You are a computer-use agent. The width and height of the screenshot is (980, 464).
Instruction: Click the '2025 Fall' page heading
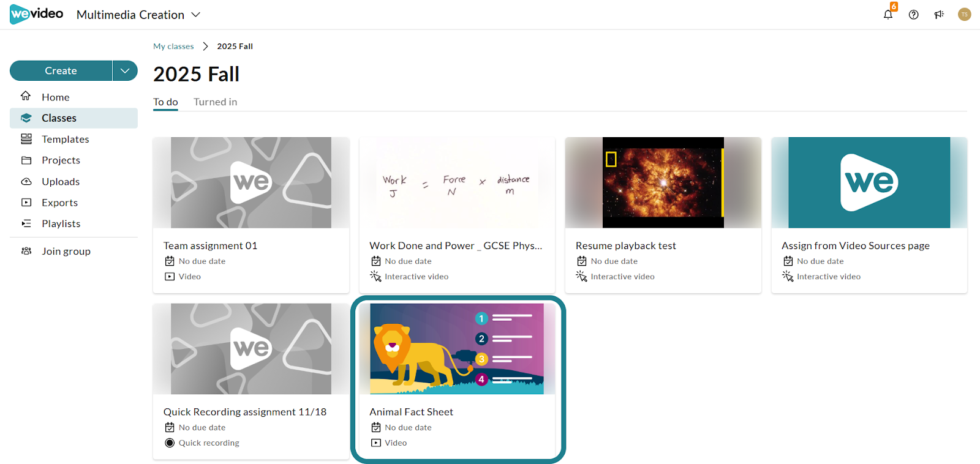click(x=197, y=74)
